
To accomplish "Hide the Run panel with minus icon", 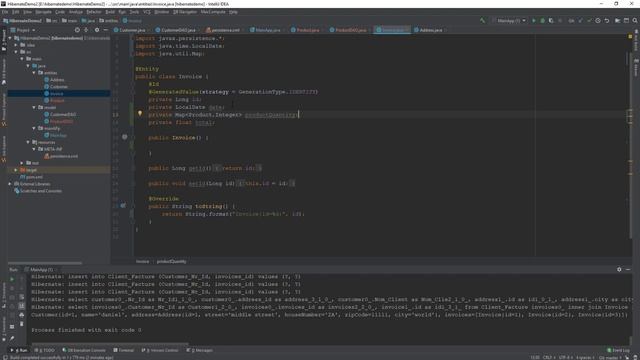I will tap(628, 269).
